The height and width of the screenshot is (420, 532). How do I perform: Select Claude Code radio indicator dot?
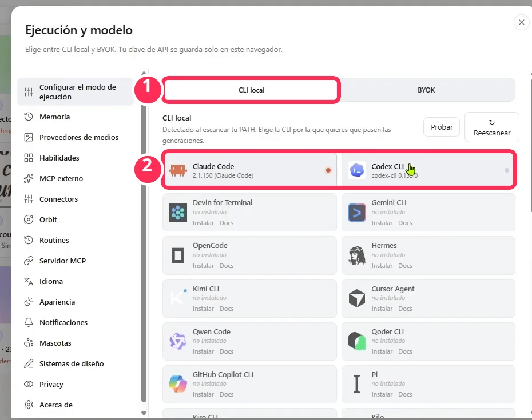[x=328, y=170]
